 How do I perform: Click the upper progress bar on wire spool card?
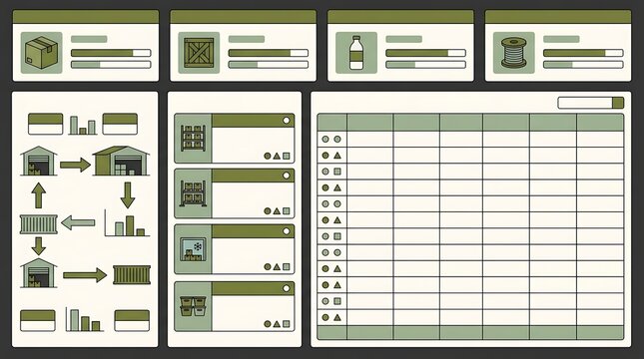tap(583, 53)
